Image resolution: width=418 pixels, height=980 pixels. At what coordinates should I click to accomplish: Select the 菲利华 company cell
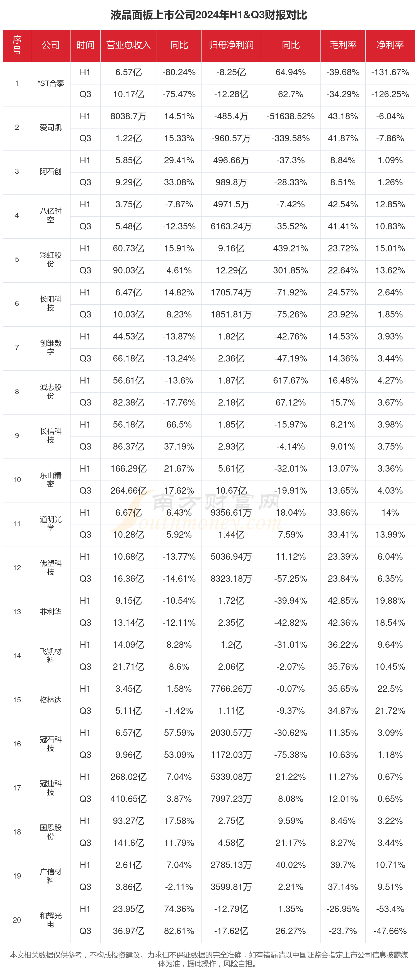pos(51,612)
